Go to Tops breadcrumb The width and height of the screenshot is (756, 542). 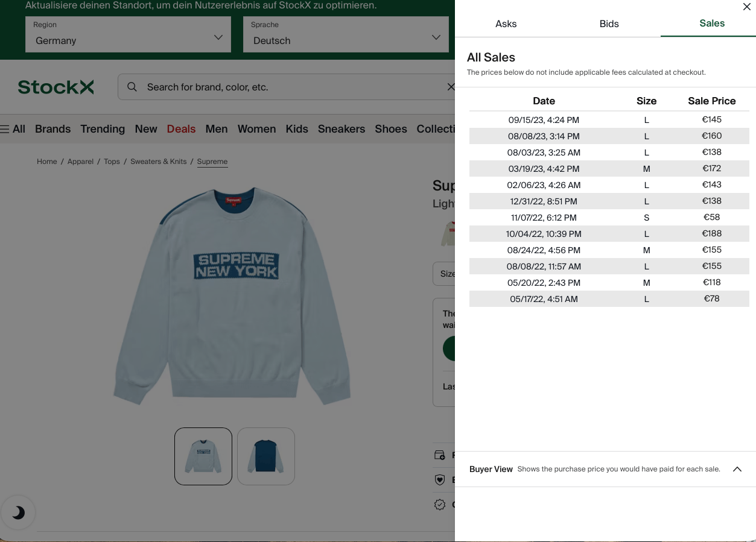click(x=112, y=162)
